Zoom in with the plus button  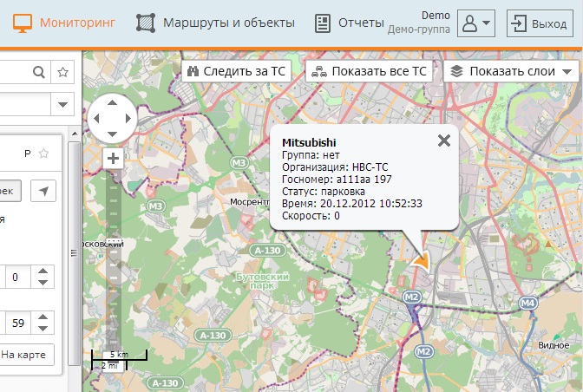click(113, 159)
